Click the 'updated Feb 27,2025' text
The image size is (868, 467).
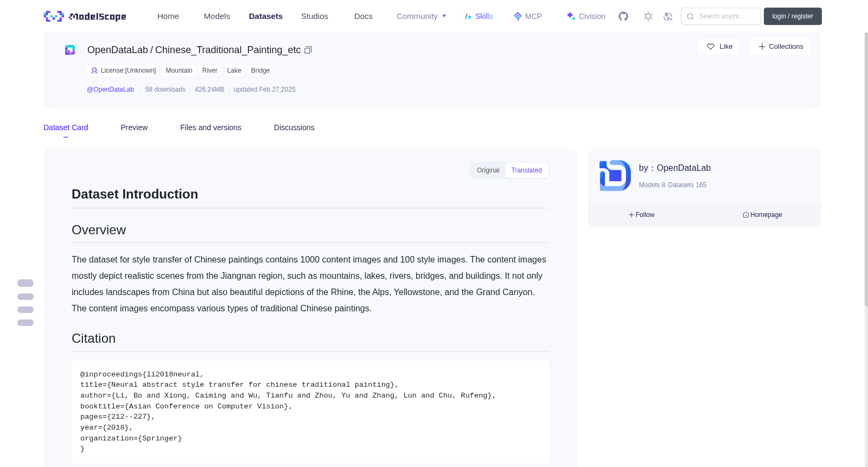click(x=265, y=89)
